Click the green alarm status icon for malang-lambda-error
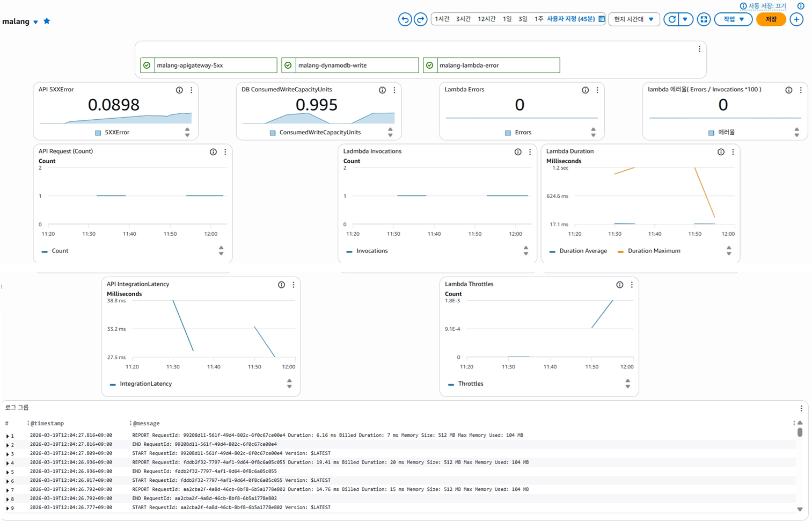 [x=430, y=65]
